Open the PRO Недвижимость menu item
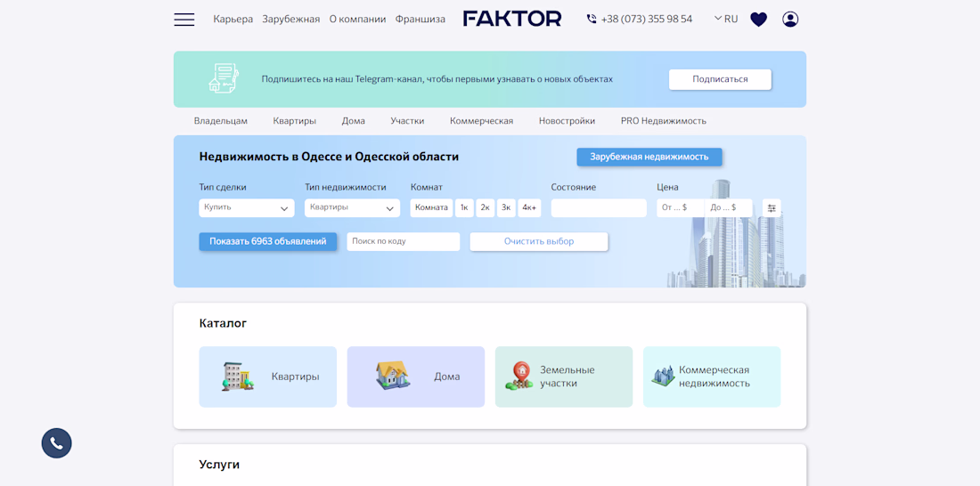Viewport: 980px width, 486px height. click(663, 121)
